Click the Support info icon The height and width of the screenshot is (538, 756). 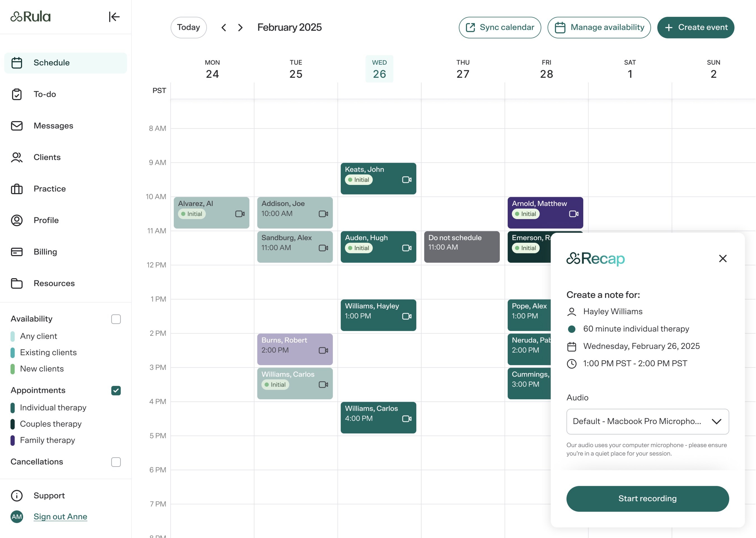click(x=17, y=496)
